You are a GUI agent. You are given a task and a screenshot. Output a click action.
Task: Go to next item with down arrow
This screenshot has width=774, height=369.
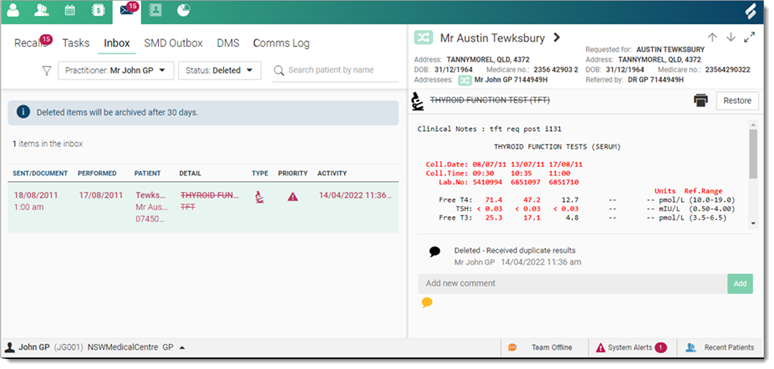click(x=731, y=38)
